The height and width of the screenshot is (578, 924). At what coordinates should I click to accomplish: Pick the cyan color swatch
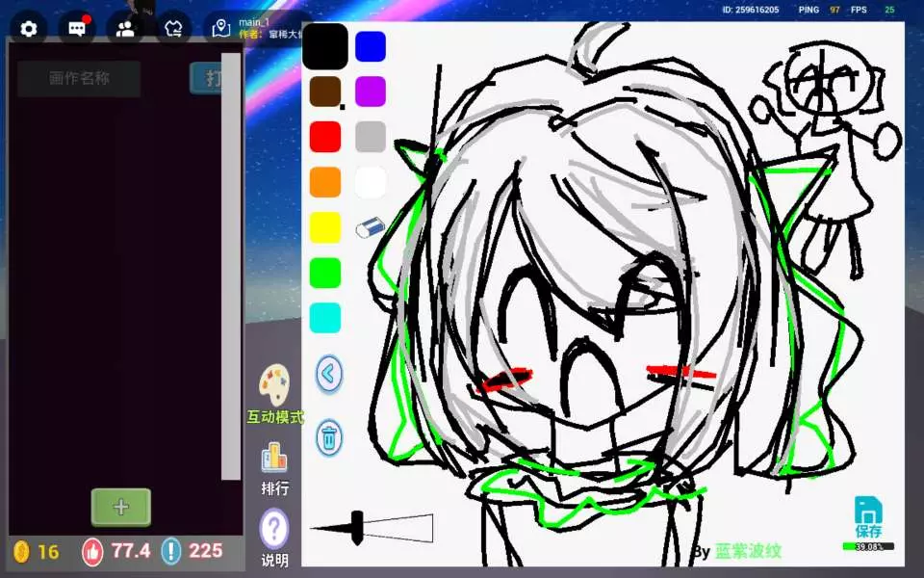pos(325,318)
